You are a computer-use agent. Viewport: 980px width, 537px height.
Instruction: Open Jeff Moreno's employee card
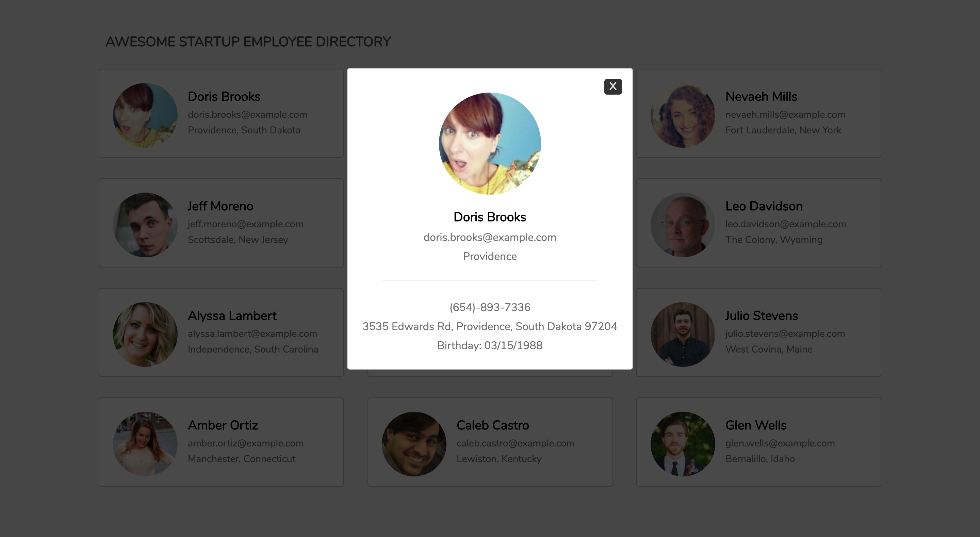click(x=221, y=223)
